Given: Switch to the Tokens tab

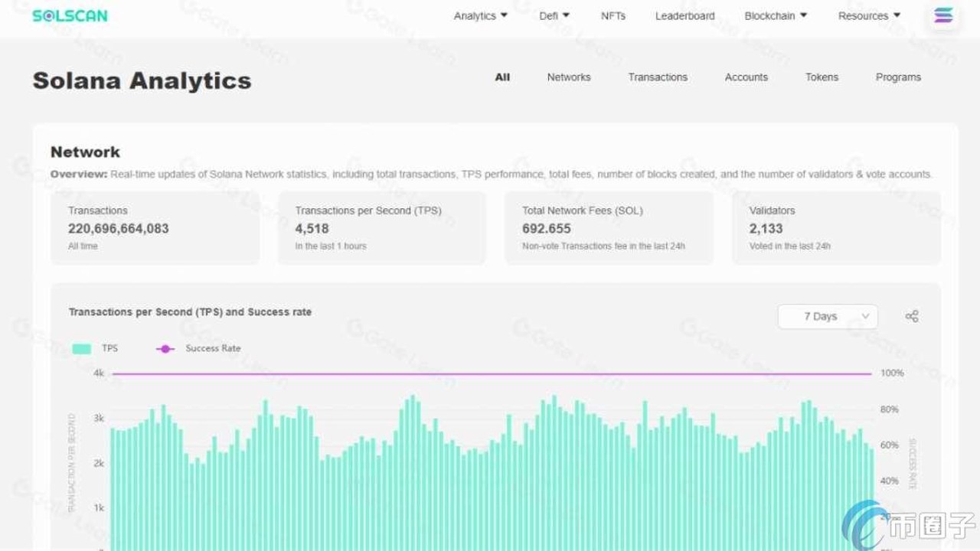Looking at the screenshot, I should tap(822, 77).
